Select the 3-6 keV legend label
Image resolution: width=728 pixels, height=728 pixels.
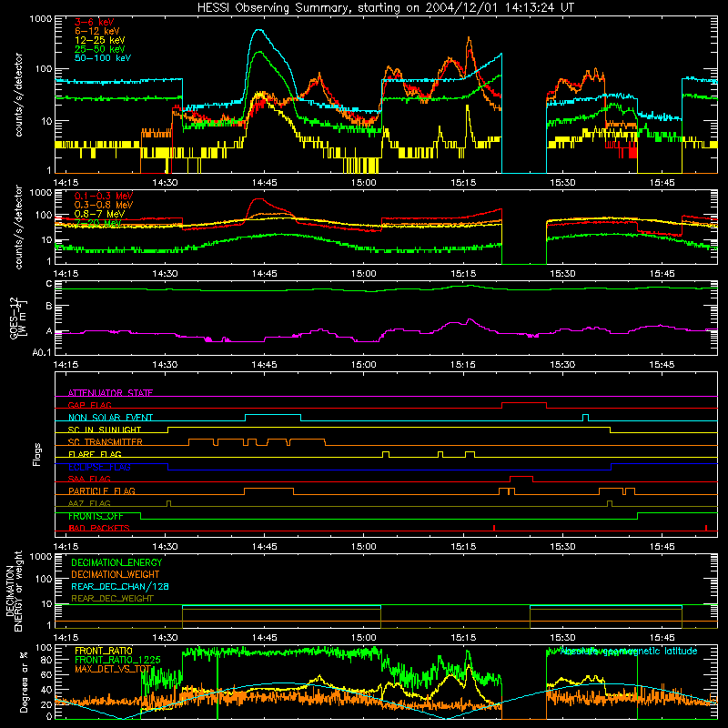click(x=94, y=22)
